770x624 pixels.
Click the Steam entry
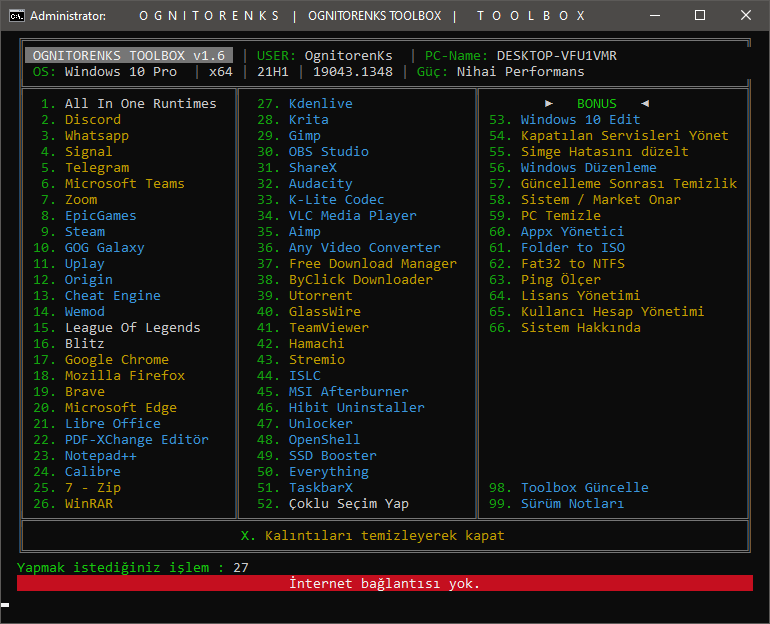(x=85, y=232)
